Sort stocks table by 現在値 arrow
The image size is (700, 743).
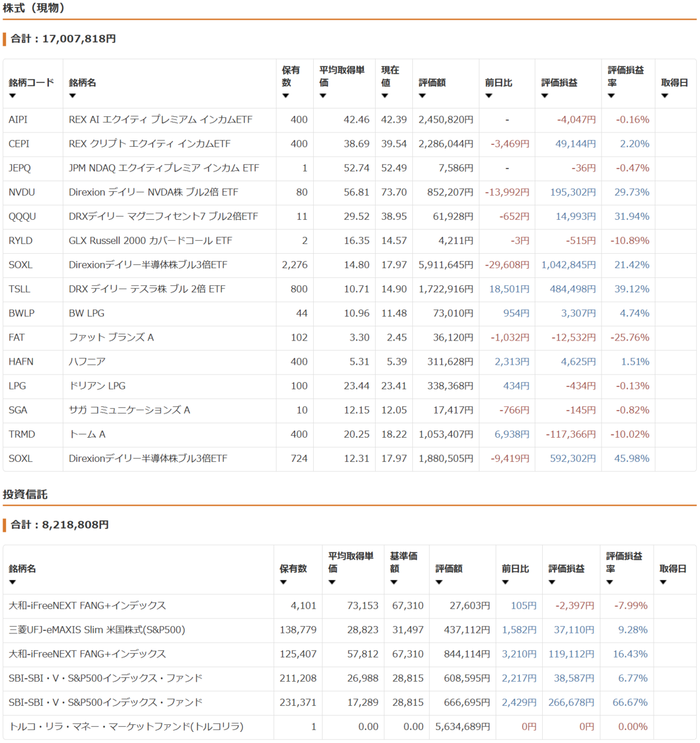385,96
